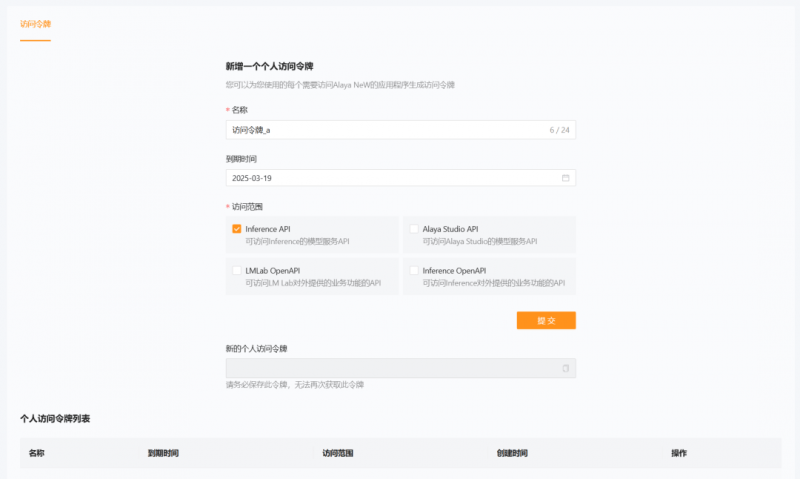Open the 访问令牌 tab
This screenshot has width=800, height=479.
(x=35, y=24)
